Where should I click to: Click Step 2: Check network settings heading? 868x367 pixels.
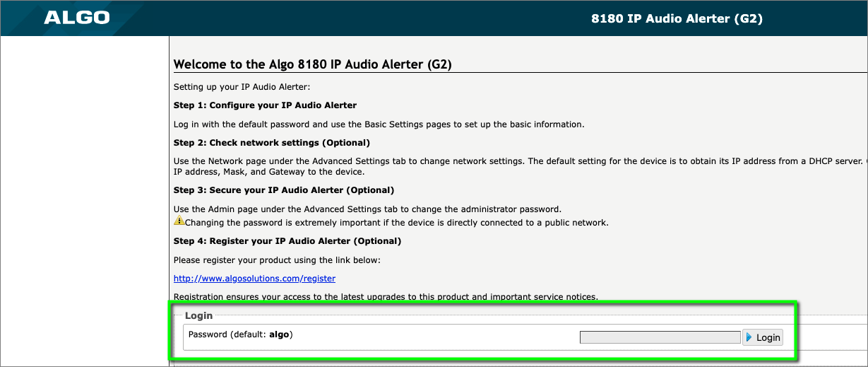272,143
